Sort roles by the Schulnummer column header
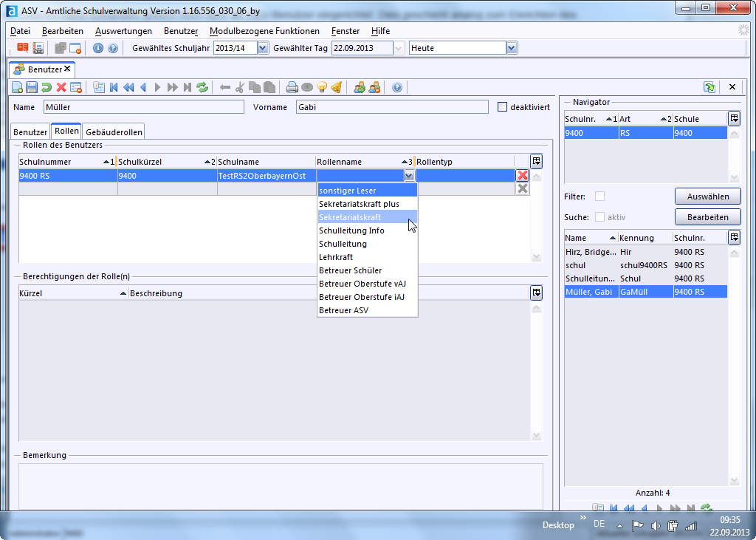The width and height of the screenshot is (756, 540). 67,162
